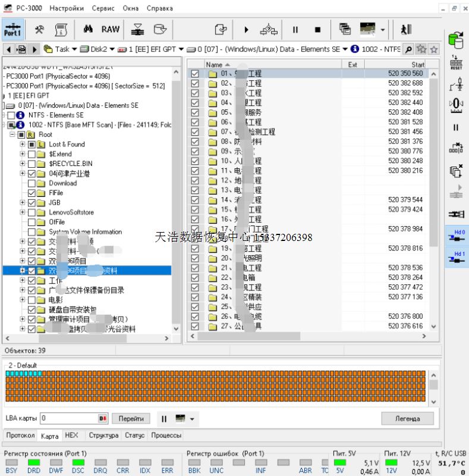
Task: Check the Download folder checkbox
Action: click(32, 183)
